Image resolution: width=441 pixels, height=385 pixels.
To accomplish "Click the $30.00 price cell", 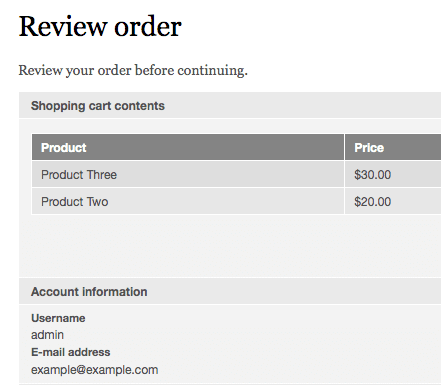I will tap(393, 174).
